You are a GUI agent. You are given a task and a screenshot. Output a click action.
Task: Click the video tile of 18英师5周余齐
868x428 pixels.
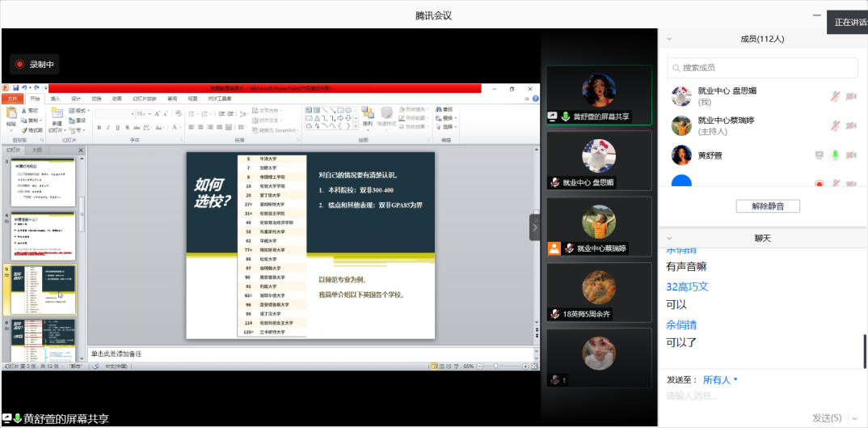[x=598, y=292]
